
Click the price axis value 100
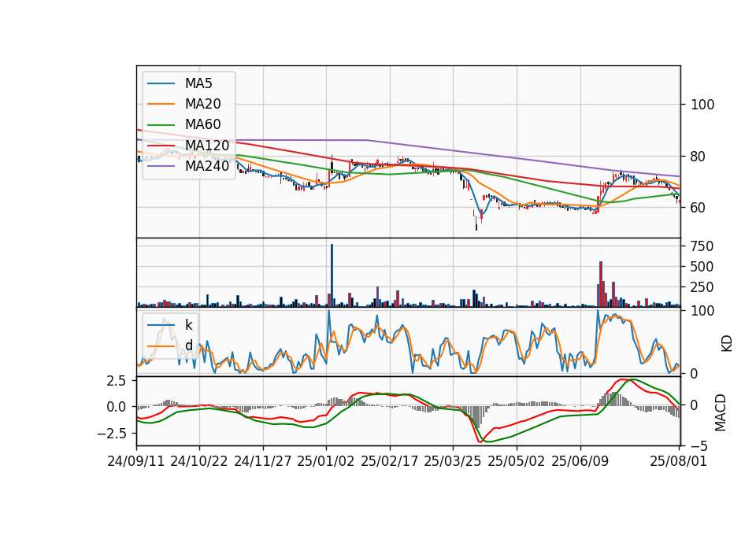click(702, 105)
